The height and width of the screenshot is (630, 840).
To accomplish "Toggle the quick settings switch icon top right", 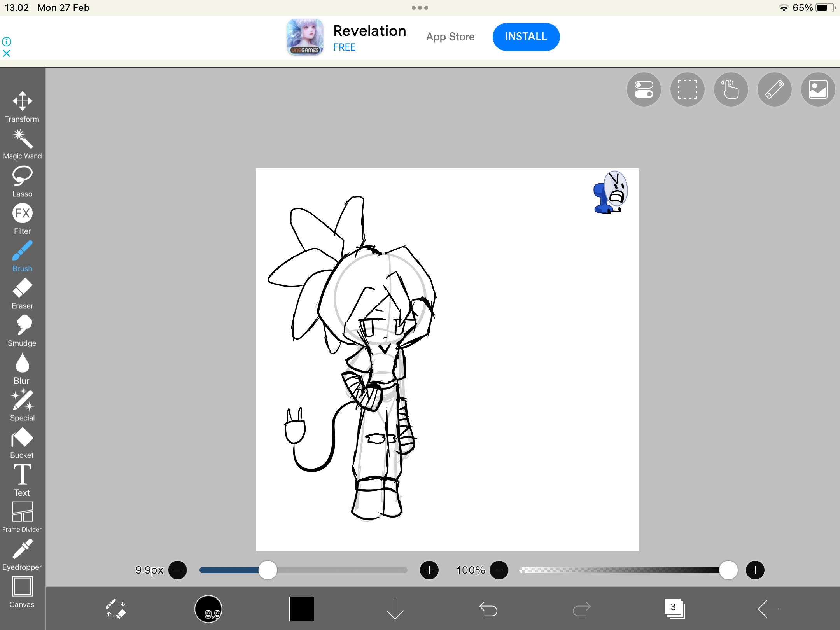I will pos(644,89).
